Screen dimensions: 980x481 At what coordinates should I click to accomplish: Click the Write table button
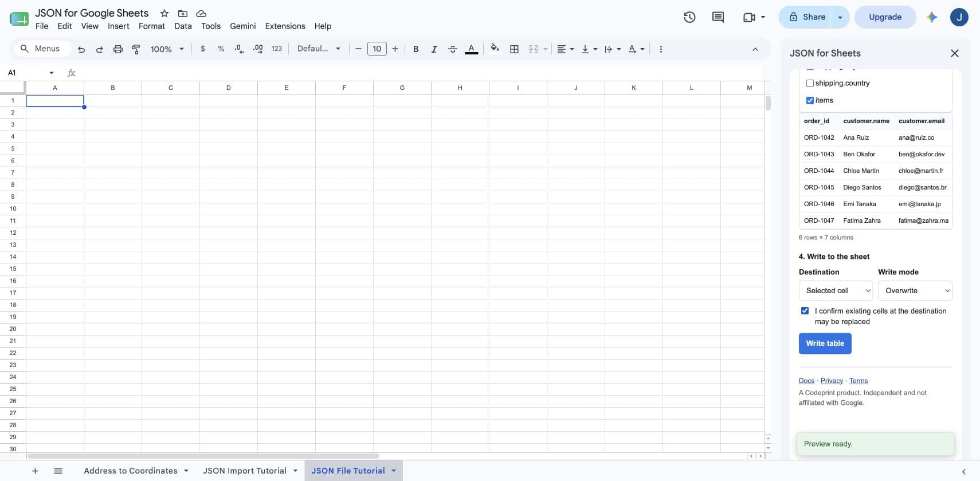tap(825, 344)
